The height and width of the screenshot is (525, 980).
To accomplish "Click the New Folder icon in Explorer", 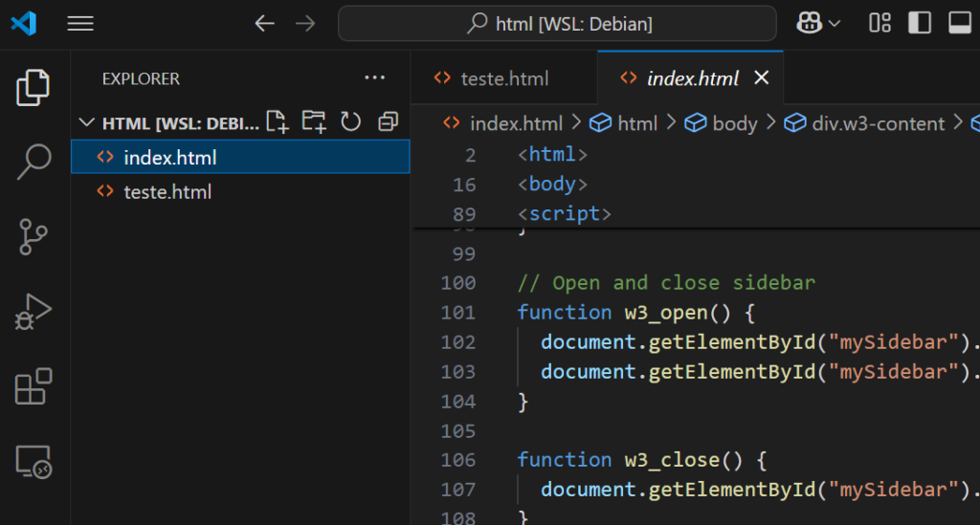I will click(x=313, y=121).
